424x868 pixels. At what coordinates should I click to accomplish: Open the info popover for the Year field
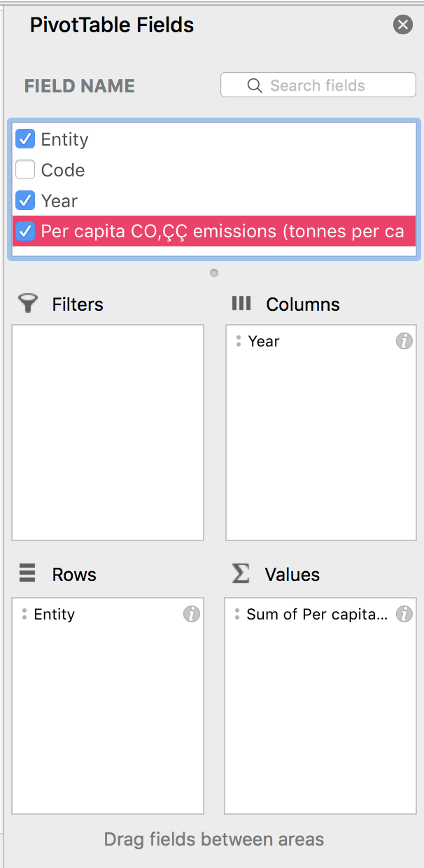[x=404, y=341]
